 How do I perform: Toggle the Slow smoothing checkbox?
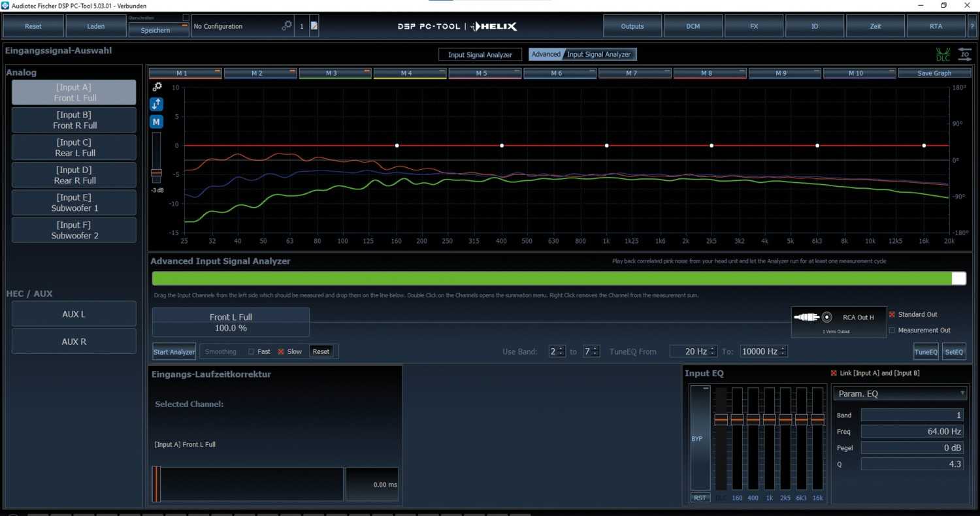[x=281, y=351]
